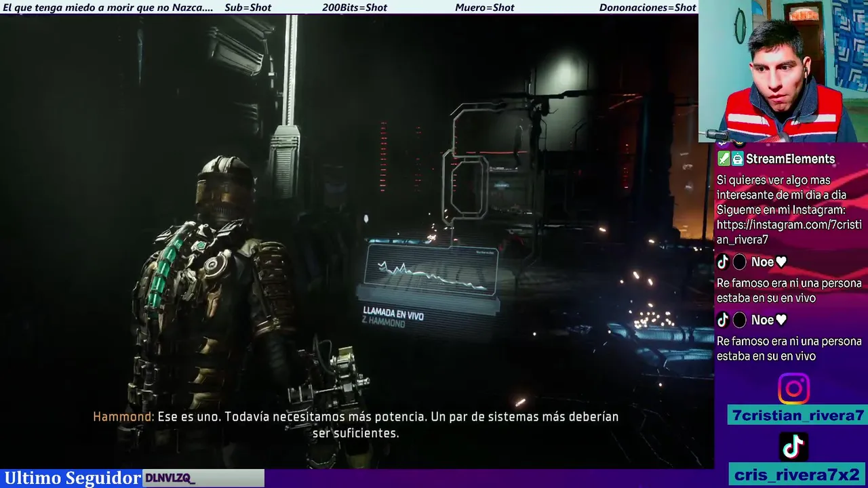Image resolution: width=868 pixels, height=488 pixels.
Task: Click the green moderator sword badge beside StreamElements
Action: 724,159
